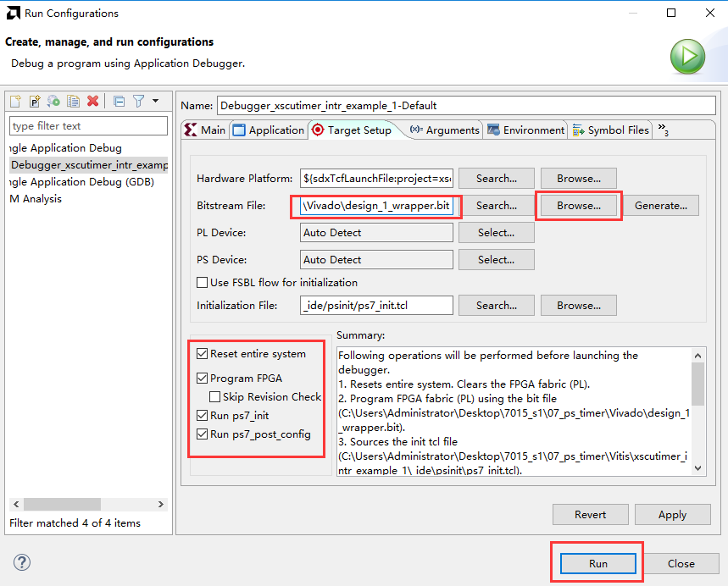
Task: Maximize the Run Configurations window
Action: (x=671, y=13)
